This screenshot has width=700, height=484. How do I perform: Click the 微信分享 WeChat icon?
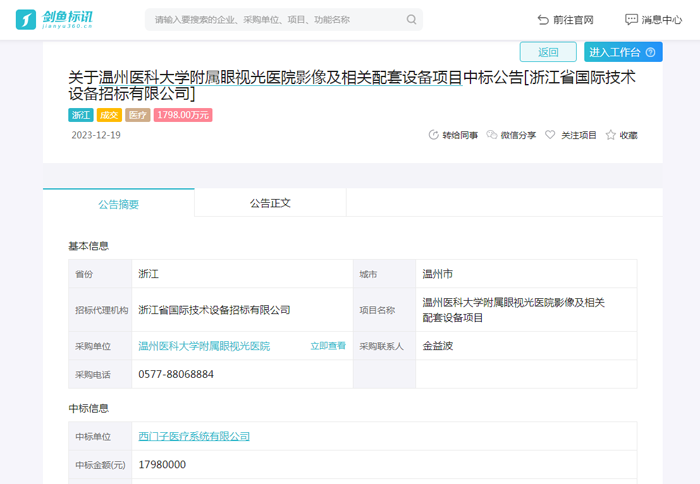(492, 135)
